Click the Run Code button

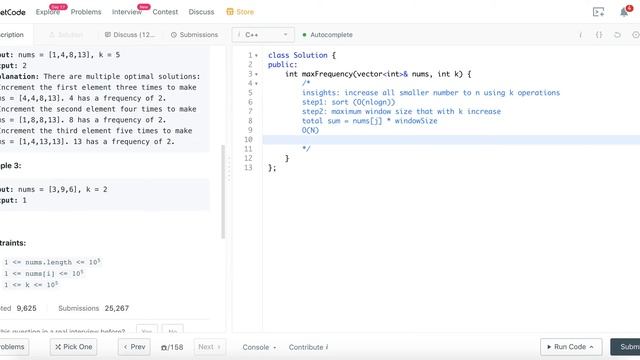(x=571, y=347)
